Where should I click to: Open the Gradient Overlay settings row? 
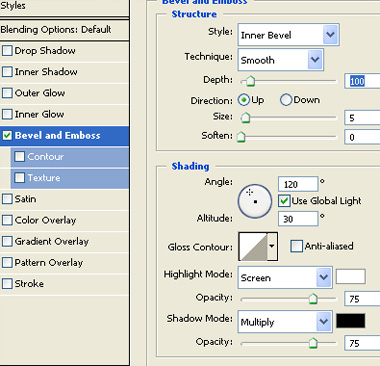pos(64,241)
